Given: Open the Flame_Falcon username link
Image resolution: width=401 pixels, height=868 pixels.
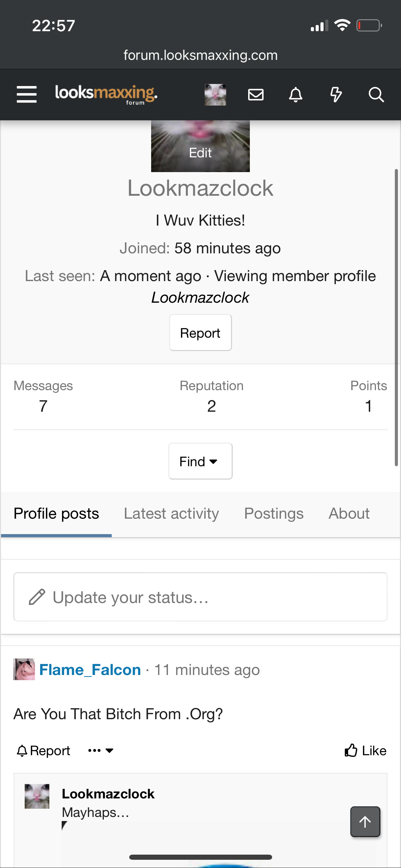Looking at the screenshot, I should (x=90, y=670).
